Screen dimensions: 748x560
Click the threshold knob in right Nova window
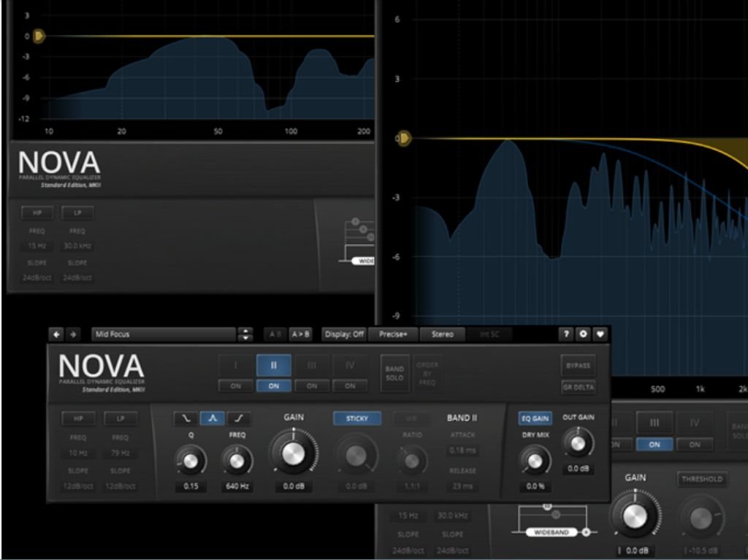click(701, 518)
